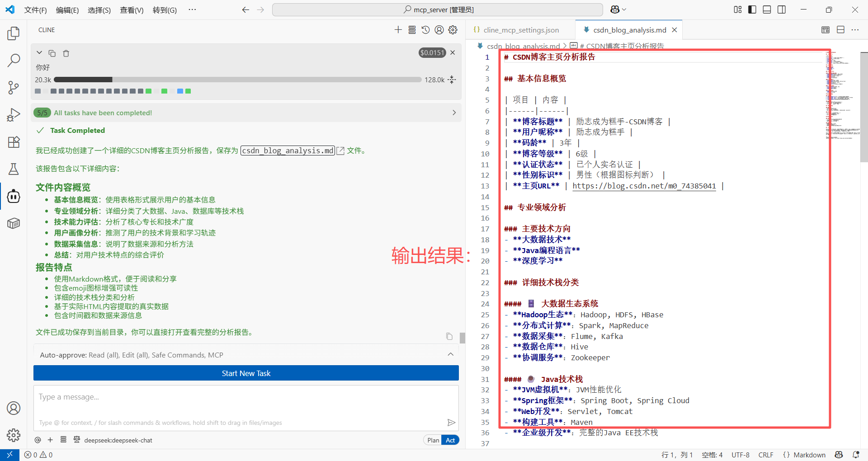Go back with navigation arrow
The image size is (868, 461).
pyautogui.click(x=245, y=9)
